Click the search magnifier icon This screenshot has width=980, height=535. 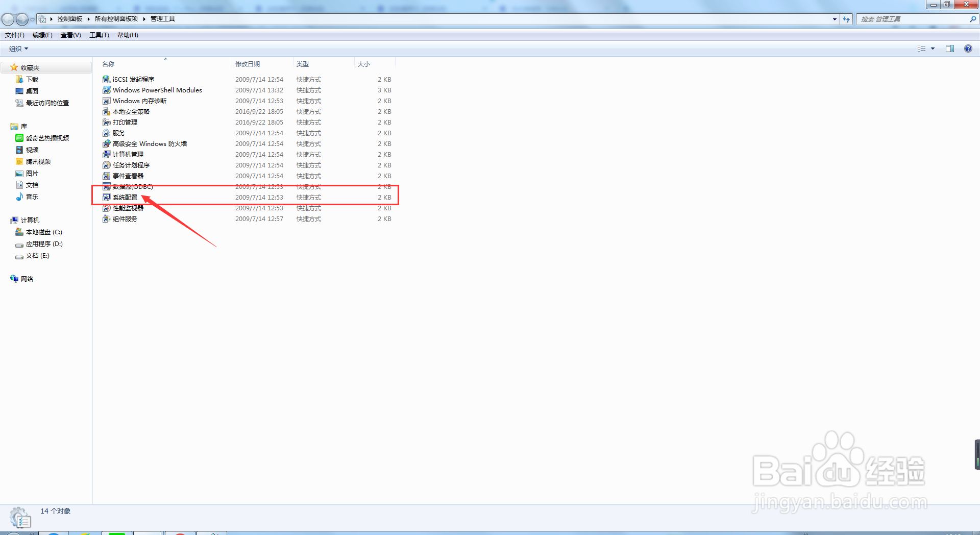[973, 19]
